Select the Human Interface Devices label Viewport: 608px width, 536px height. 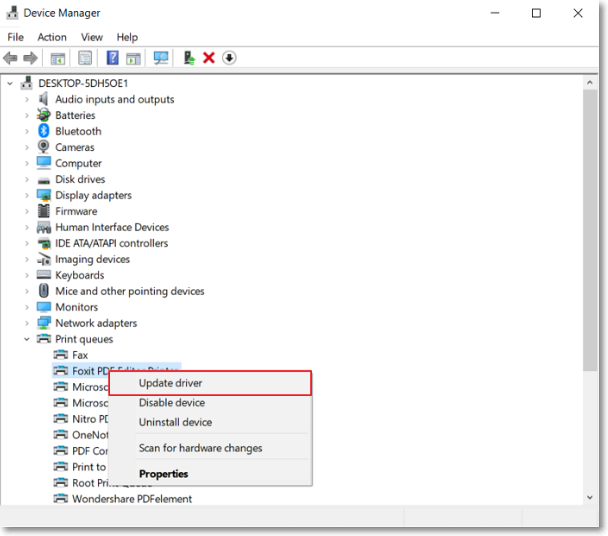(x=112, y=227)
